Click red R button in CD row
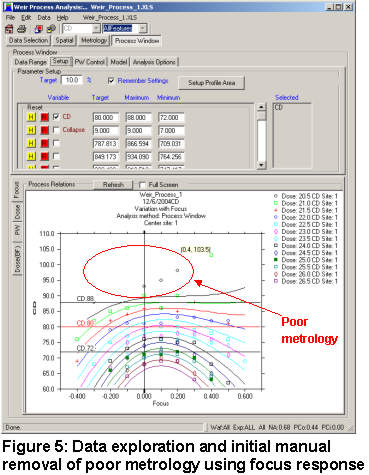 [44, 117]
